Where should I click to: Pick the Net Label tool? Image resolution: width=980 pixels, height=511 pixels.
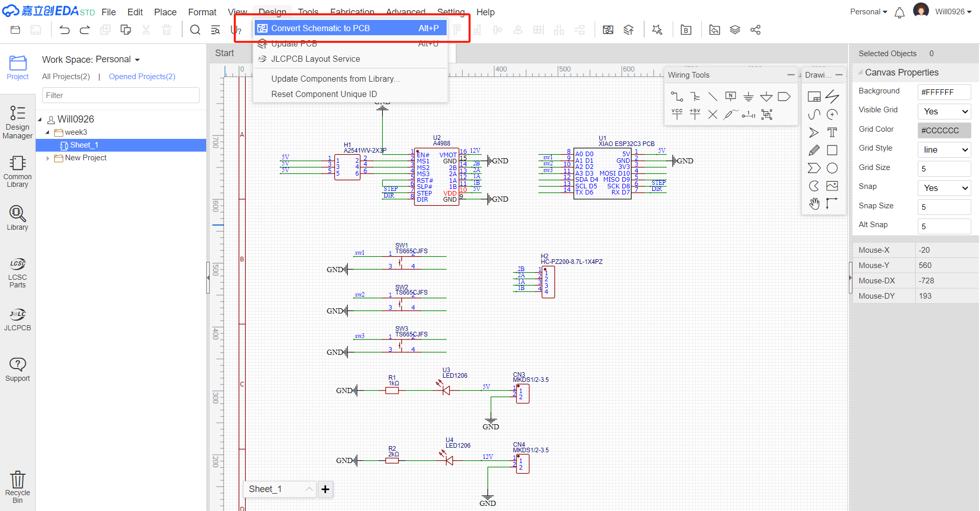click(x=730, y=96)
